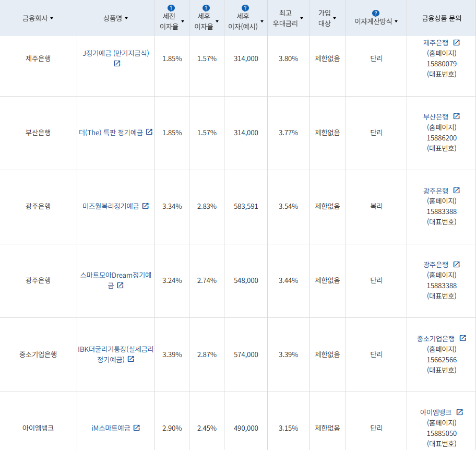Screen dimensions: 476x450
Task: Select the 금융상품 문의 column header
Action: pyautogui.click(x=442, y=18)
